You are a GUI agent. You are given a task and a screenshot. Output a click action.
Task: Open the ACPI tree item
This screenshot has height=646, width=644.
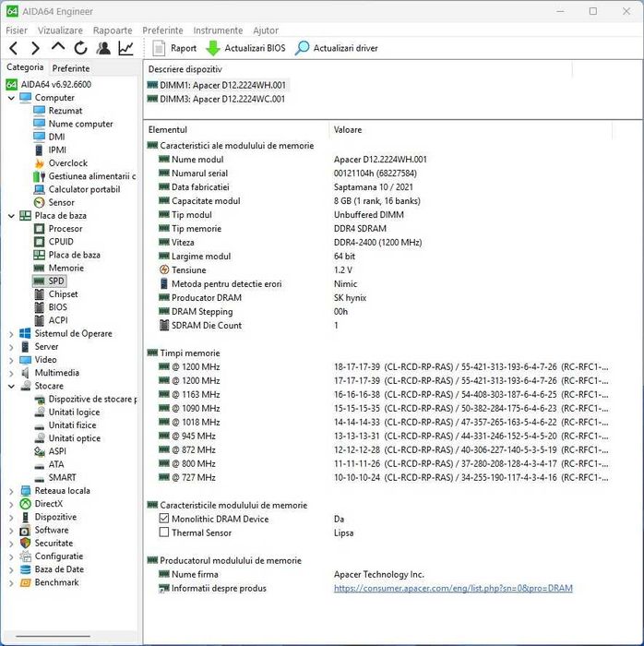51,320
